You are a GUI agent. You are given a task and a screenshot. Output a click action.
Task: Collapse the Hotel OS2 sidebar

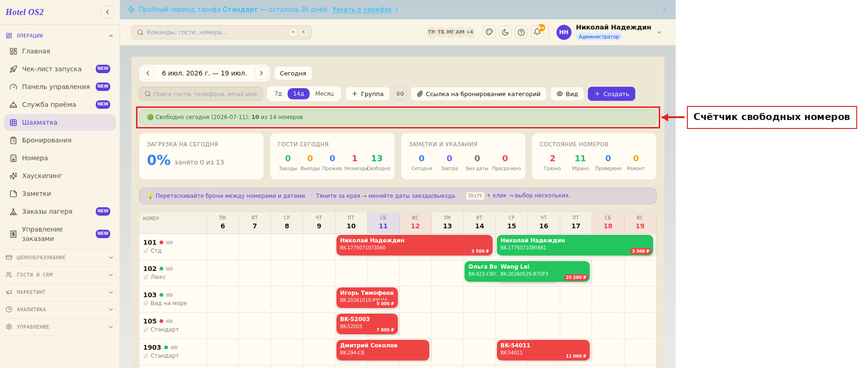point(107,12)
